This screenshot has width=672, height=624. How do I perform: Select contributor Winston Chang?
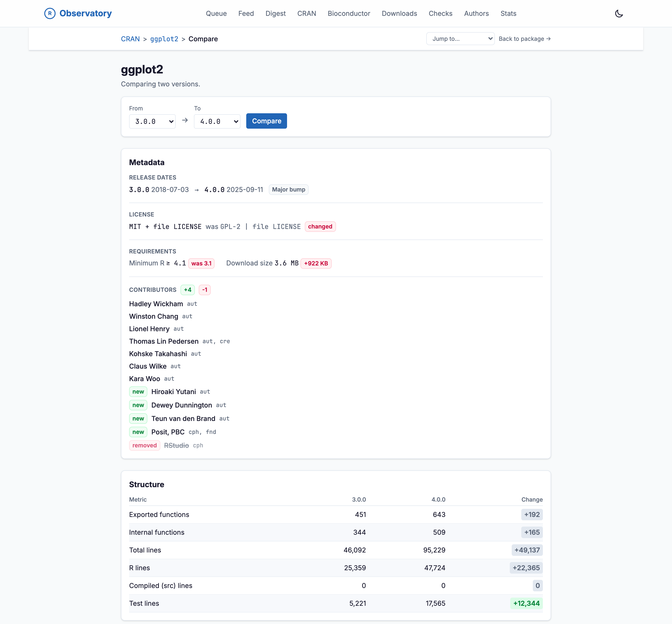pos(153,316)
